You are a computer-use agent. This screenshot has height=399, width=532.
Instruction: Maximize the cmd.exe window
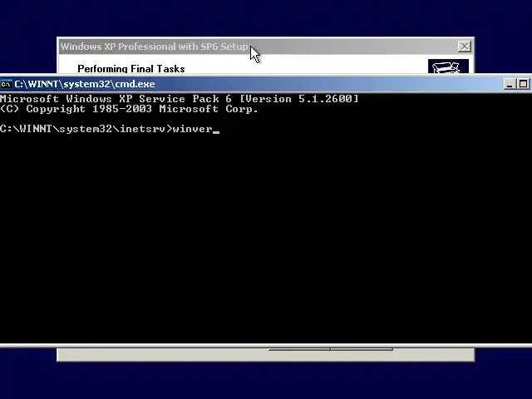[523, 84]
